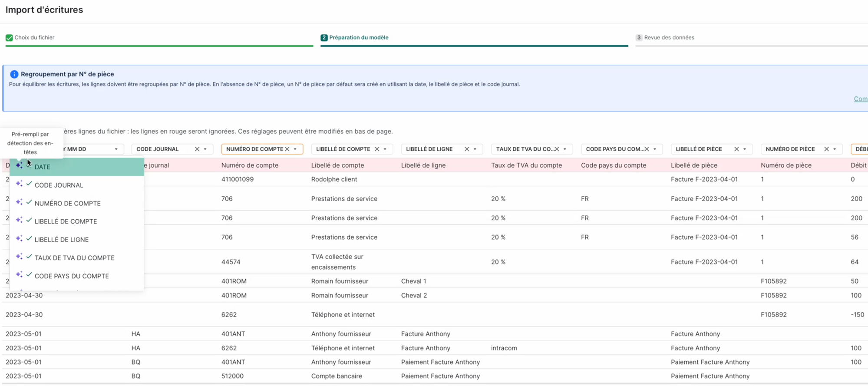Clear the LIBELLÉ DE COMPTE column mapping
868x386 pixels.
tap(377, 149)
